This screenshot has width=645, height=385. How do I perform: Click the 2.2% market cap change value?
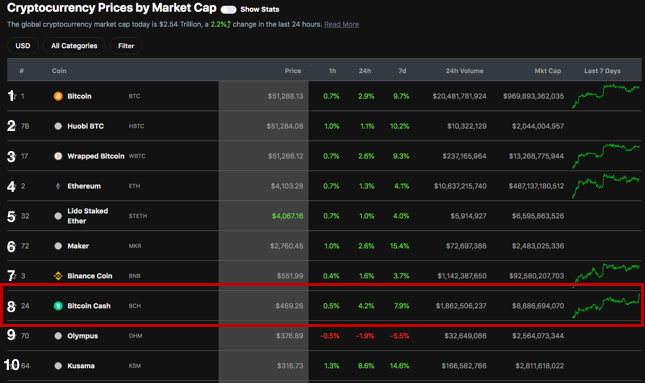pos(220,24)
